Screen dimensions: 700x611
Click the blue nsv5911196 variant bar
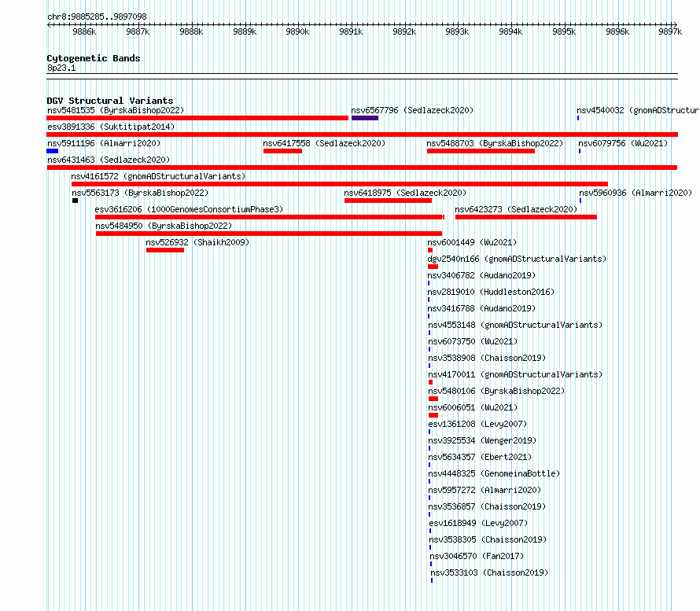pyautogui.click(x=52, y=151)
